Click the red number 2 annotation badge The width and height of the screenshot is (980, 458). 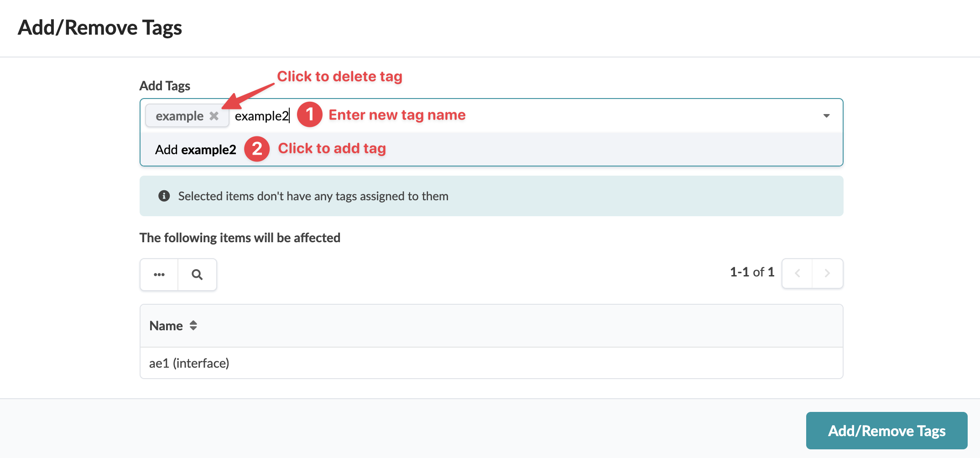(x=257, y=149)
